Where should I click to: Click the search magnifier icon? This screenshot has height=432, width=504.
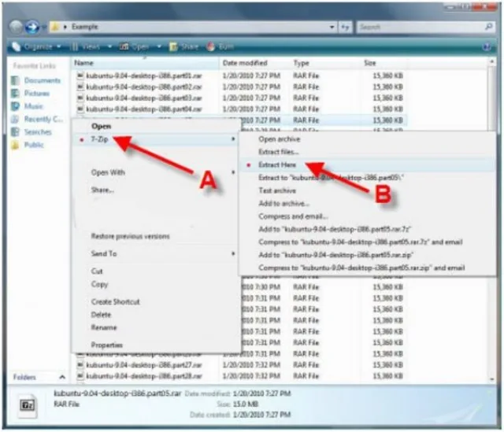coord(488,27)
